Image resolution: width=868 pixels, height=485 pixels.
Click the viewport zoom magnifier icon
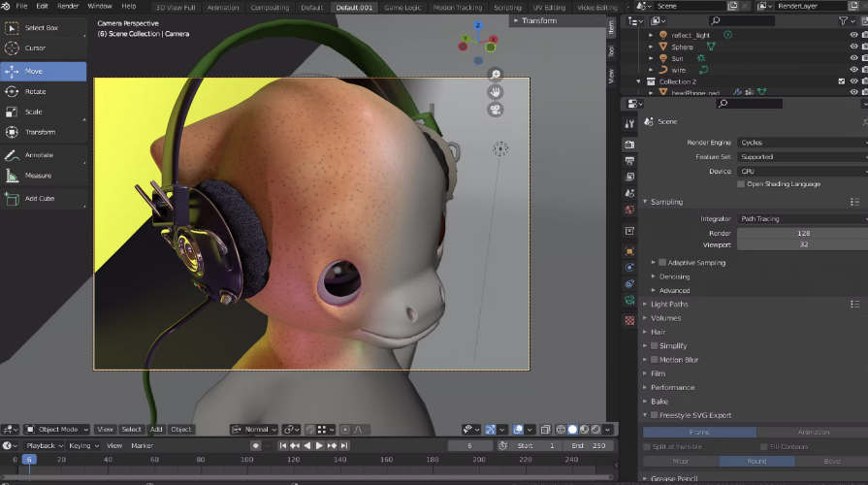(496, 74)
